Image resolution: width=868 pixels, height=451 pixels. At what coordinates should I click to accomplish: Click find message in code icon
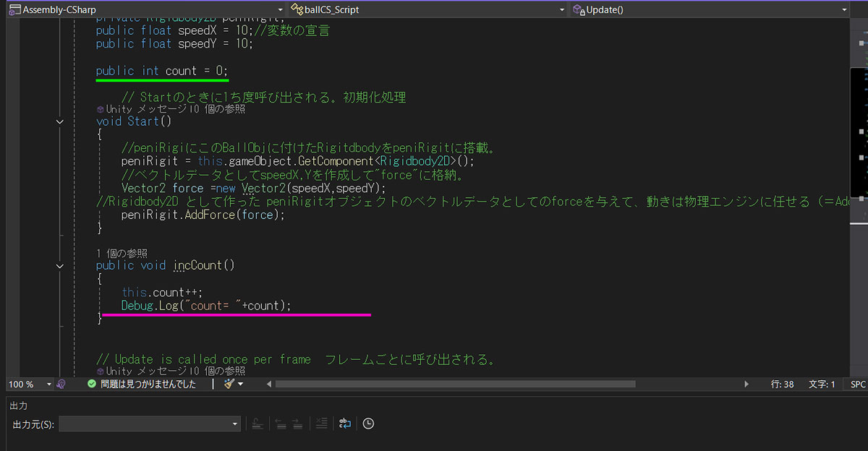click(x=257, y=424)
